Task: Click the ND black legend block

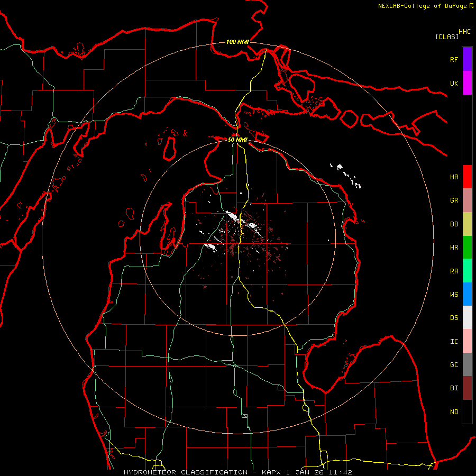Action: coord(467,411)
